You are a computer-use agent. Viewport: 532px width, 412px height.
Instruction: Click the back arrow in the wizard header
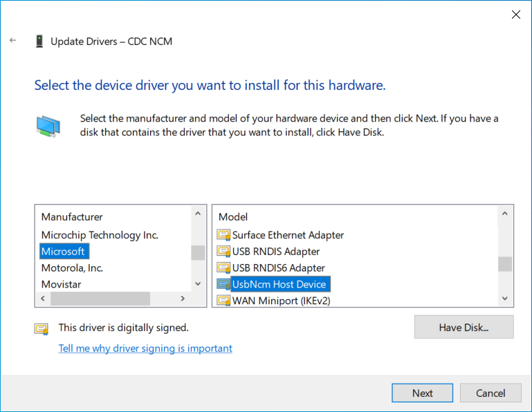tap(12, 41)
